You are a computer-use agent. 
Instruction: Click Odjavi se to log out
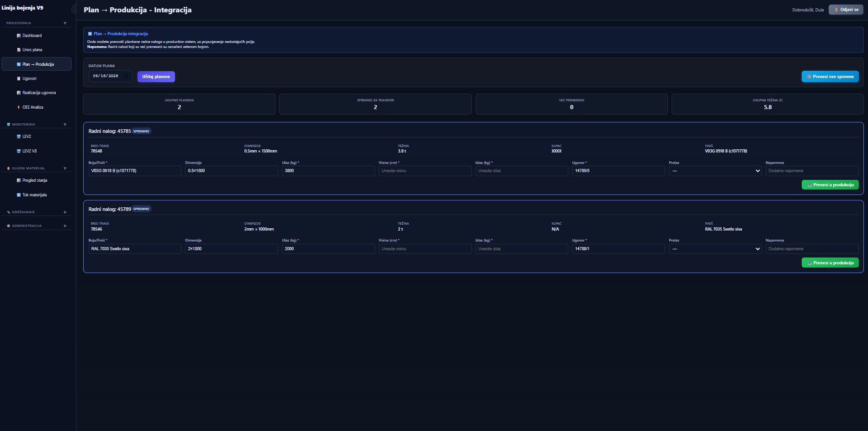tap(846, 10)
